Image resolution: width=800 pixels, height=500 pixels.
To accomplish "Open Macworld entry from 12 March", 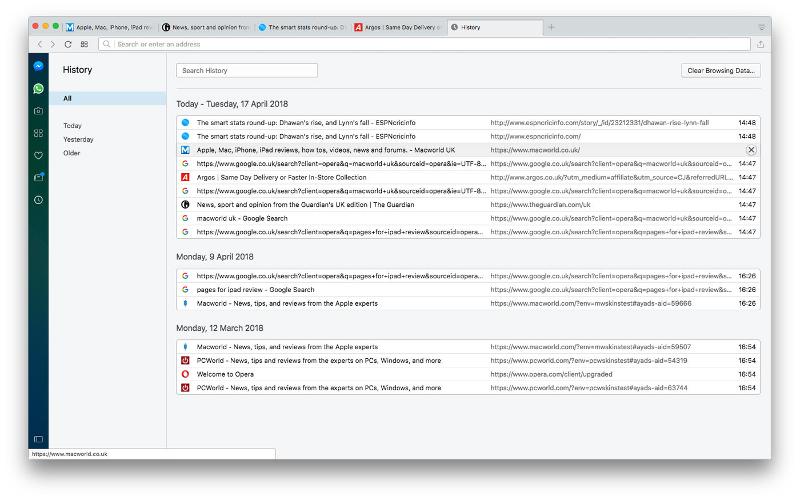I will (x=468, y=346).
